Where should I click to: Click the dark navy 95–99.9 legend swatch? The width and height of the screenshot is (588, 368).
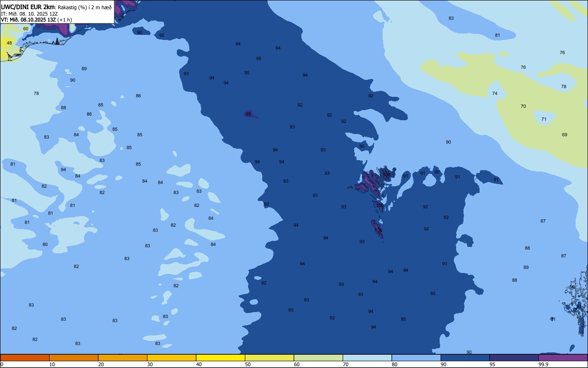(x=514, y=357)
